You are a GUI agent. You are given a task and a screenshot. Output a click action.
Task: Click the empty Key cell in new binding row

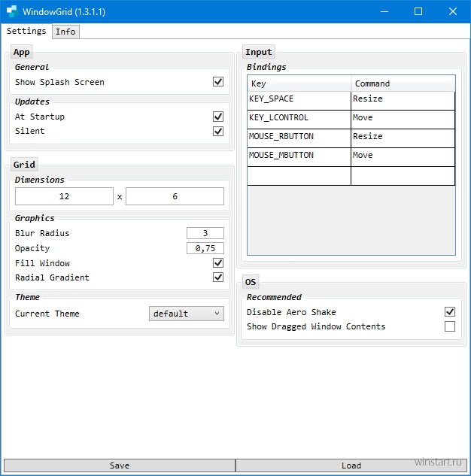click(x=299, y=176)
